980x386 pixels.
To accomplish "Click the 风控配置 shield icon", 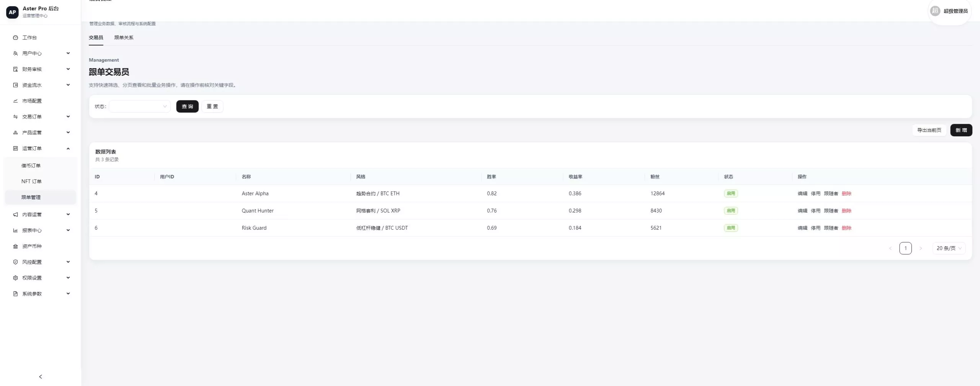I will (x=15, y=262).
